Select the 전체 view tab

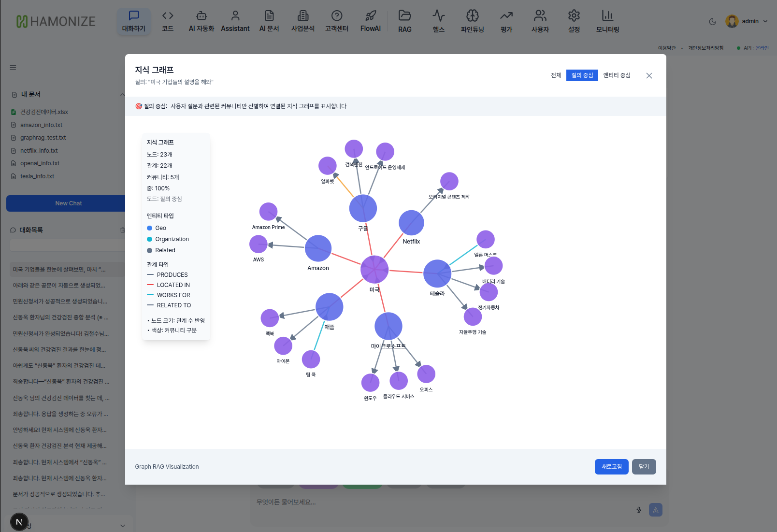[x=556, y=75]
